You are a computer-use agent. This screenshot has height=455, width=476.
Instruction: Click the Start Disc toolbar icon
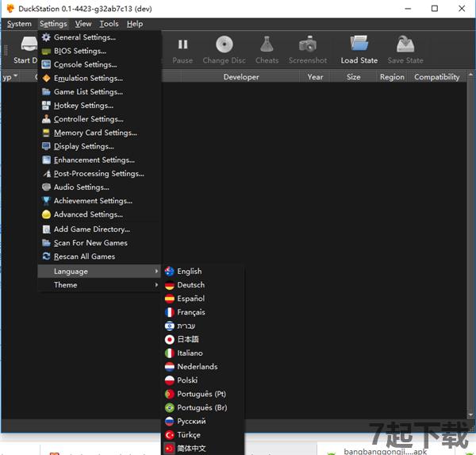tap(29, 44)
